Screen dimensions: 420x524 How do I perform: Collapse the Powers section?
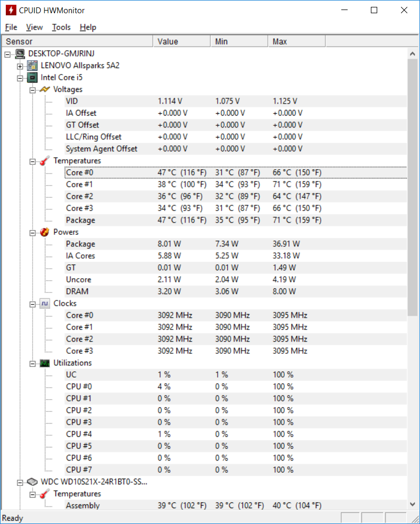point(32,232)
